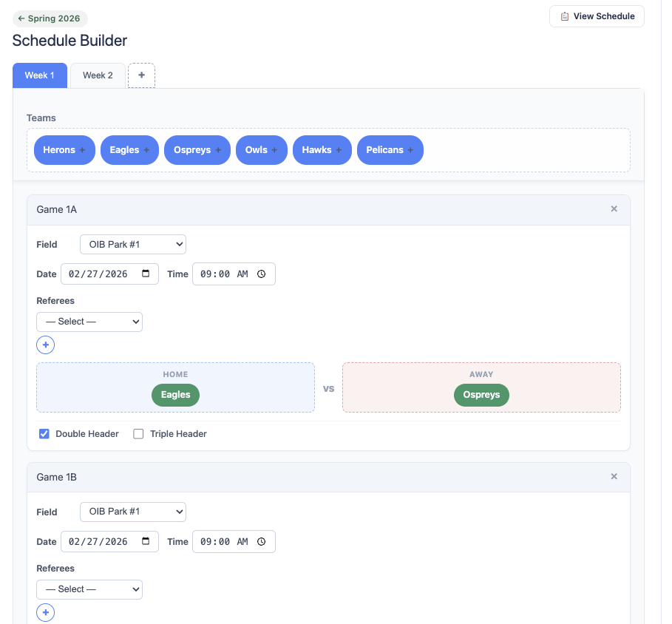Screen dimensions: 672x624
Task: Expand the Game 1A Referees select
Action: click(89, 322)
